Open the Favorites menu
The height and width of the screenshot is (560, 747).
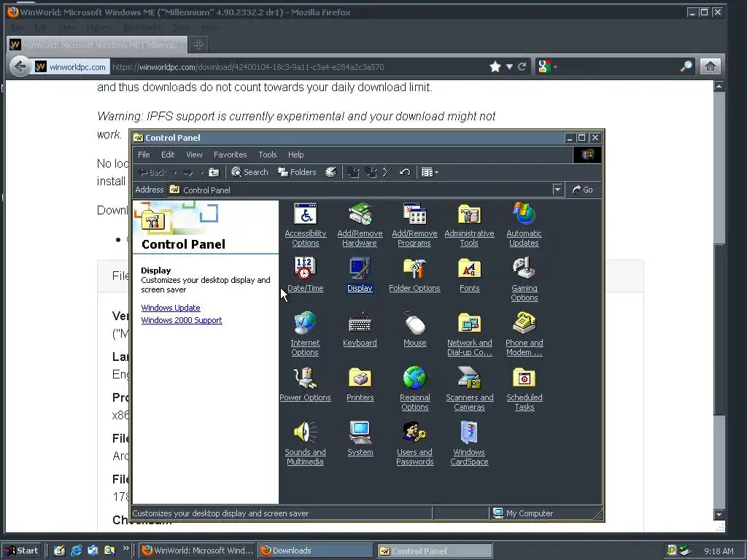[x=230, y=155]
